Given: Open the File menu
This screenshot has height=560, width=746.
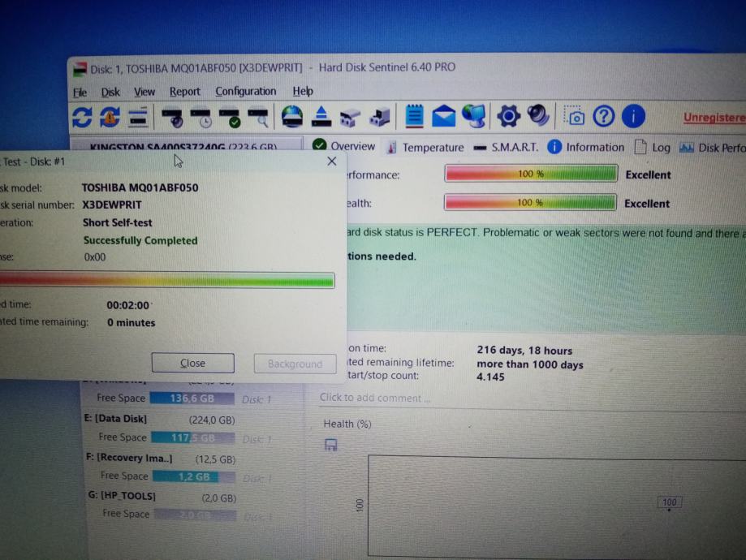Looking at the screenshot, I should tap(80, 93).
